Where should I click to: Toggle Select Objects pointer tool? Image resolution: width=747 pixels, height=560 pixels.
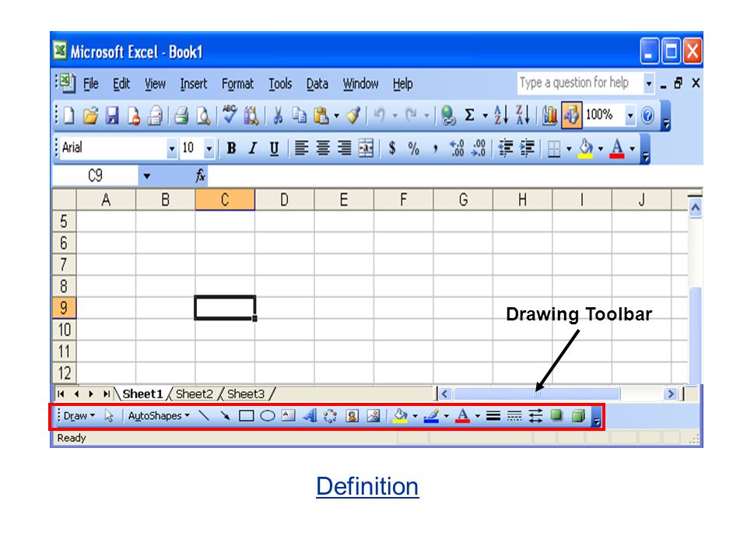[109, 415]
